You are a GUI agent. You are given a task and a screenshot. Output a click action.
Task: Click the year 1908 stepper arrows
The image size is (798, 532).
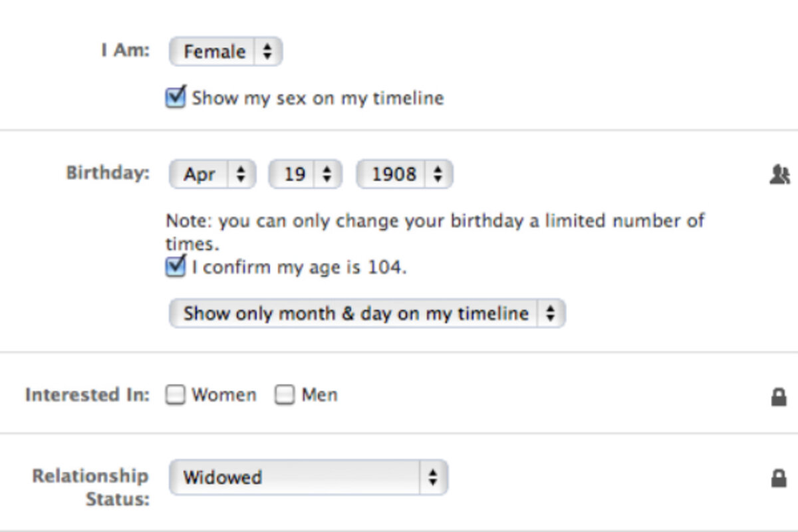pos(437,174)
